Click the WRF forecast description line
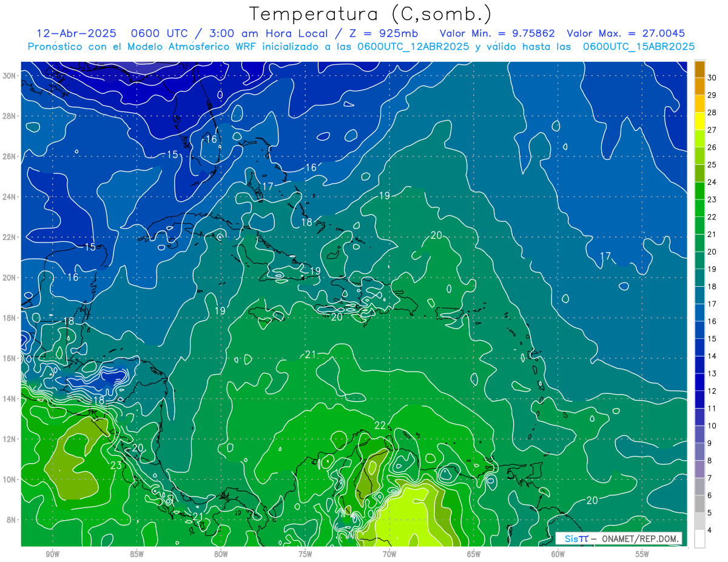 tap(361, 46)
